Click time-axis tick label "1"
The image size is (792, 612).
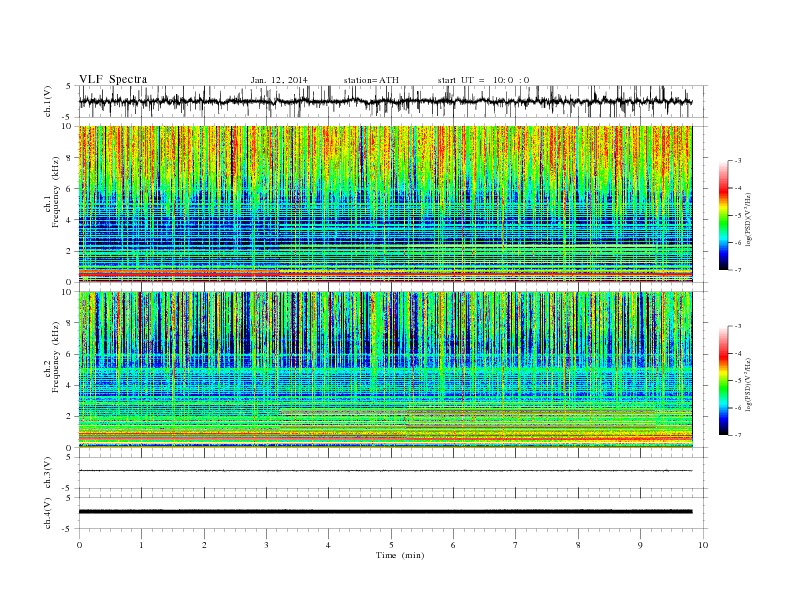click(x=141, y=545)
